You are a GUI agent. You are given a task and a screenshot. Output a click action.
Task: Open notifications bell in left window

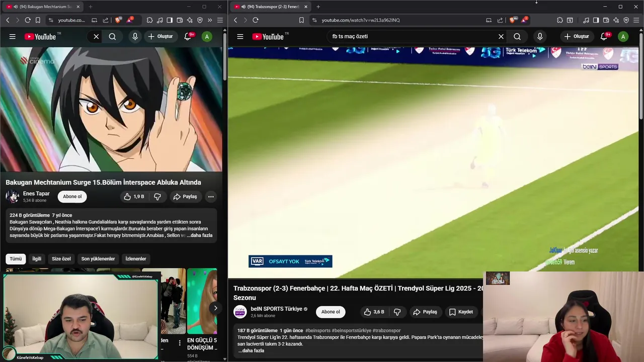click(x=188, y=36)
